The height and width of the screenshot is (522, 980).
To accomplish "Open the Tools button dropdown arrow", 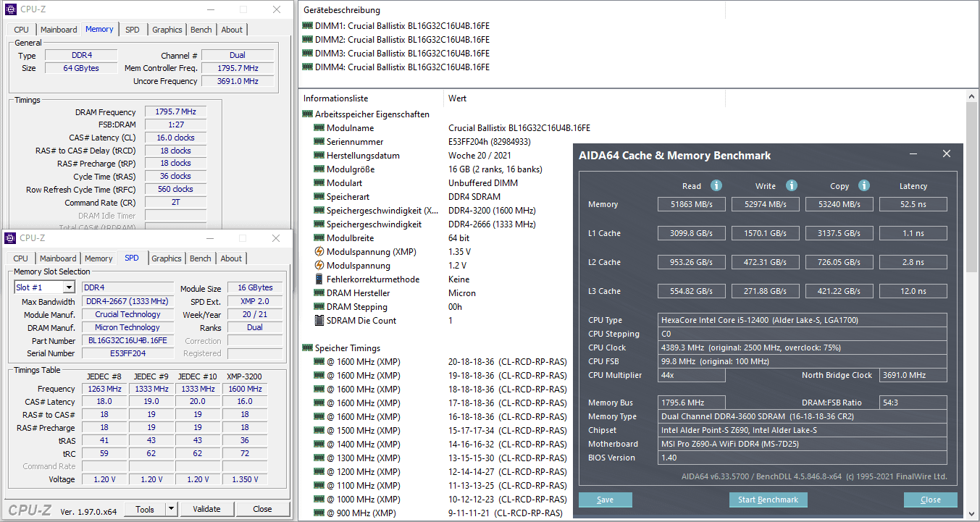I will tap(171, 509).
